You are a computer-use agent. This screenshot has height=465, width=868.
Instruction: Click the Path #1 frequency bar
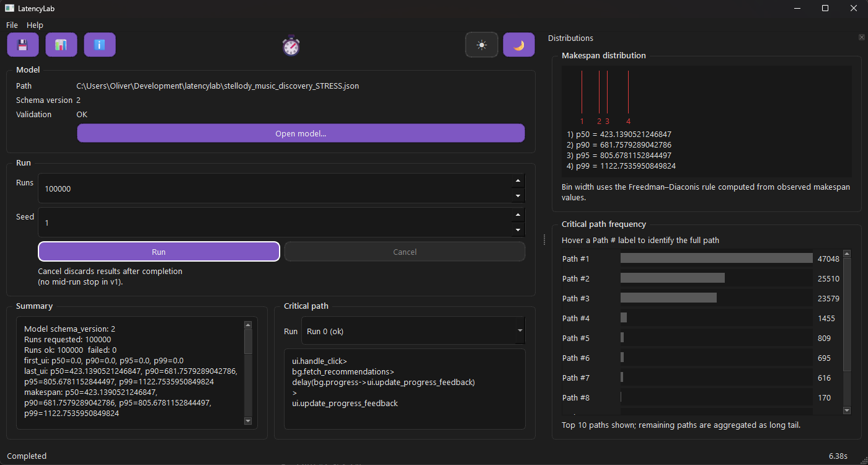[716, 259]
